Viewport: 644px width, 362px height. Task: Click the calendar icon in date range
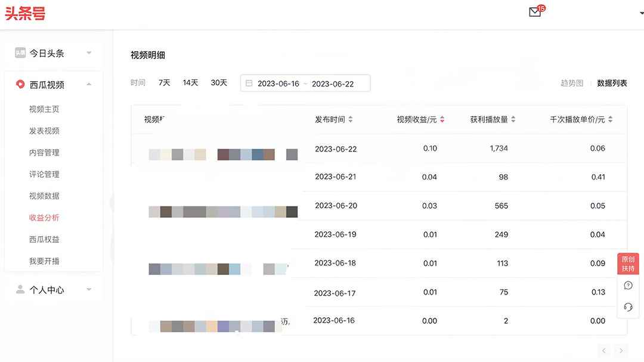tap(249, 83)
